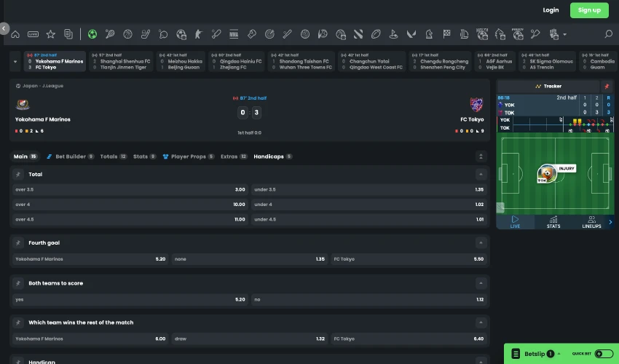This screenshot has width=619, height=364.
Task: Collapse all markets toggle button
Action: 481,157
